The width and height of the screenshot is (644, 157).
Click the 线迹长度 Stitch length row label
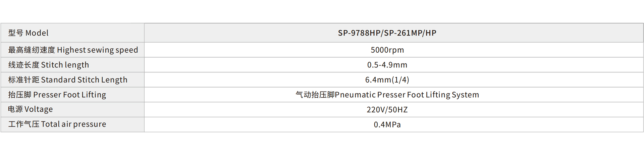tap(49, 65)
